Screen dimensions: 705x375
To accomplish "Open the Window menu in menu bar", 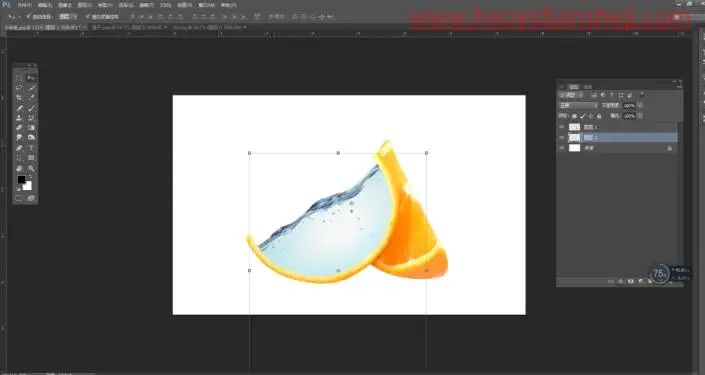I will point(206,5).
